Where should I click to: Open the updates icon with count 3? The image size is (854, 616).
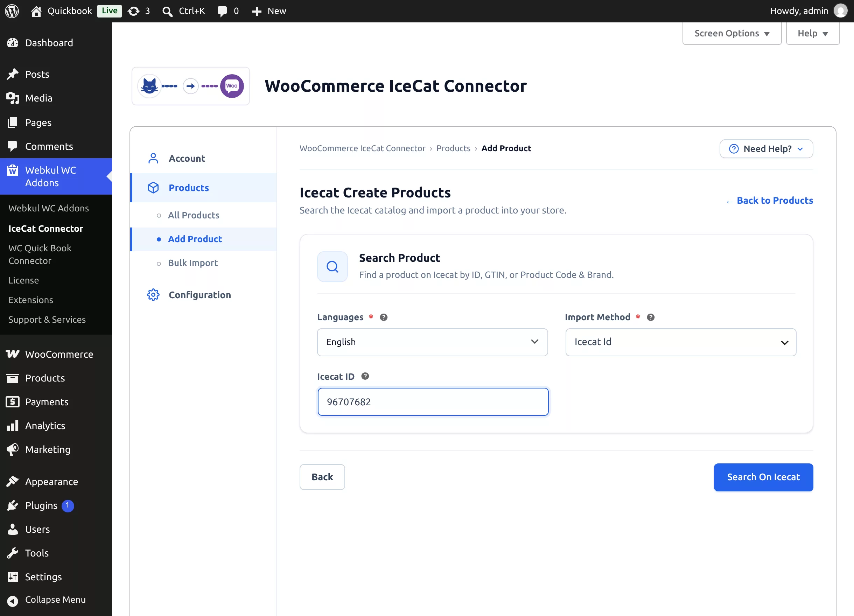134,11
